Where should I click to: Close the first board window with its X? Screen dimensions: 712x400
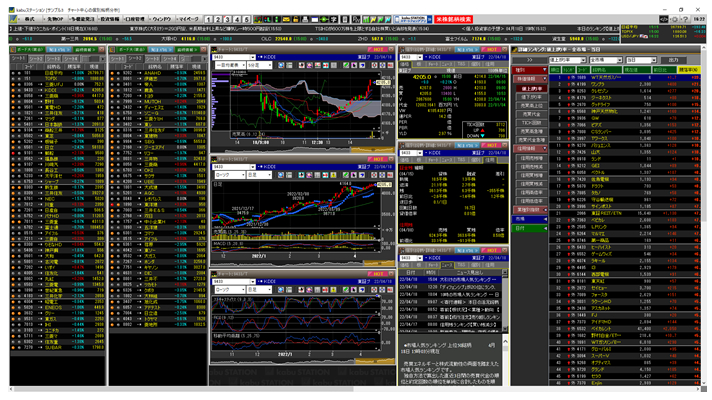coord(101,49)
